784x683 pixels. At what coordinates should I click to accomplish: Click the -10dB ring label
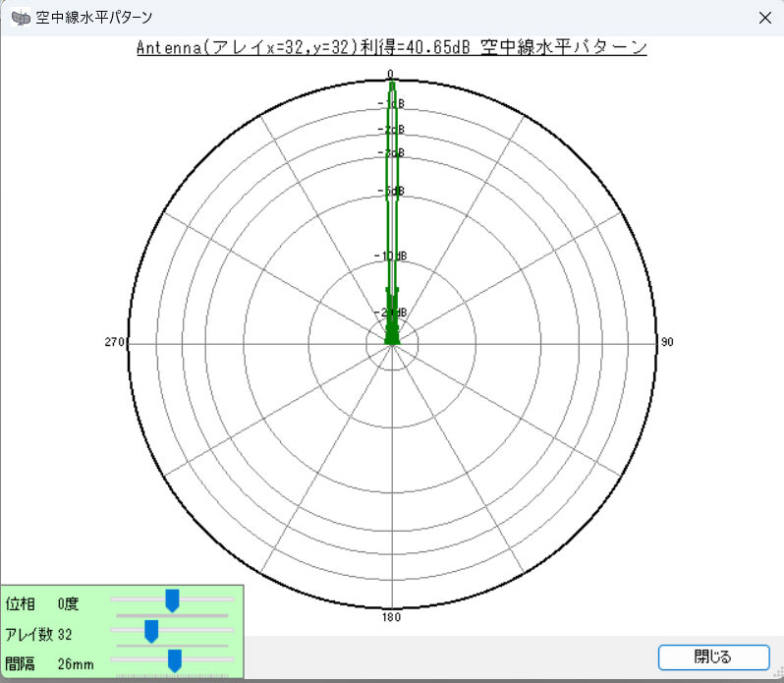click(391, 256)
